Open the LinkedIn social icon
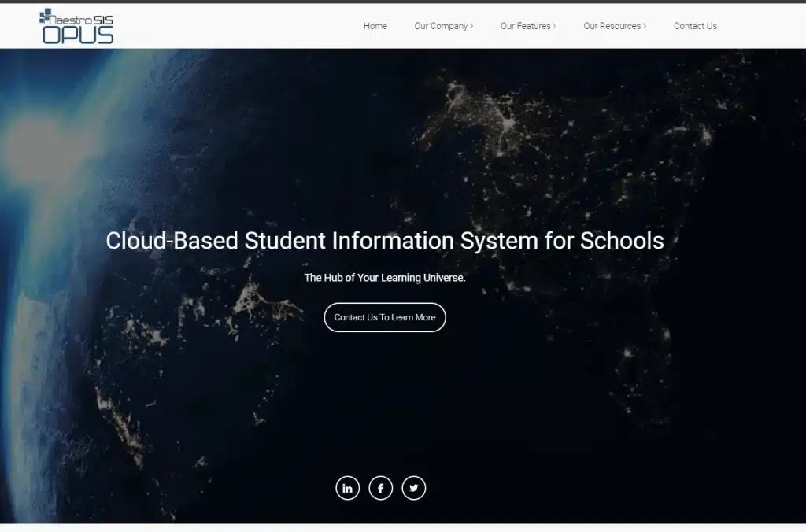The width and height of the screenshot is (806, 532). click(x=347, y=488)
